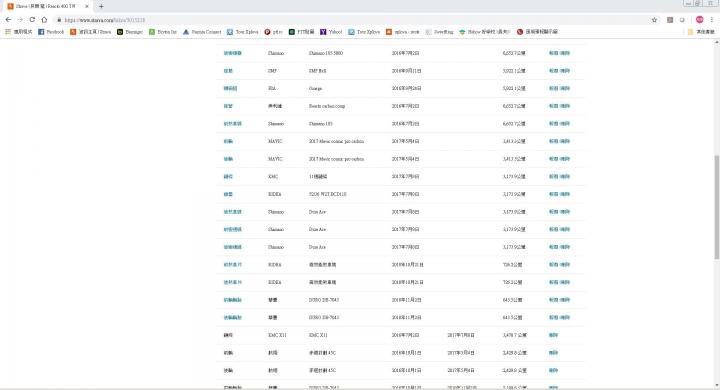
Task: Open a new browser tab
Action: (101, 6)
